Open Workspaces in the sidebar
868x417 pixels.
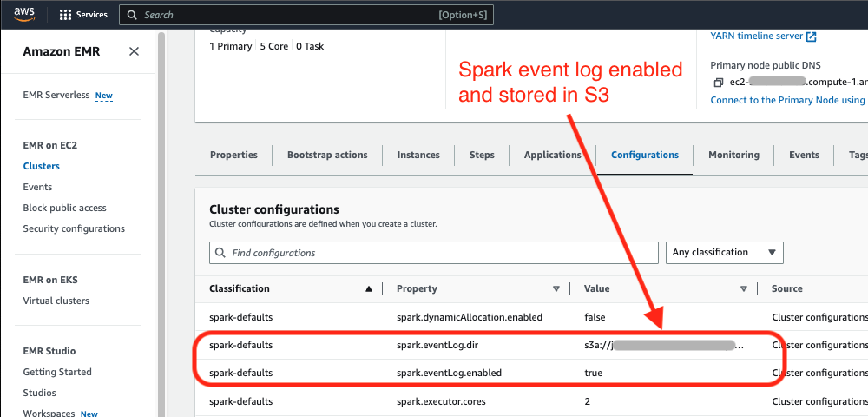pyautogui.click(x=48, y=414)
